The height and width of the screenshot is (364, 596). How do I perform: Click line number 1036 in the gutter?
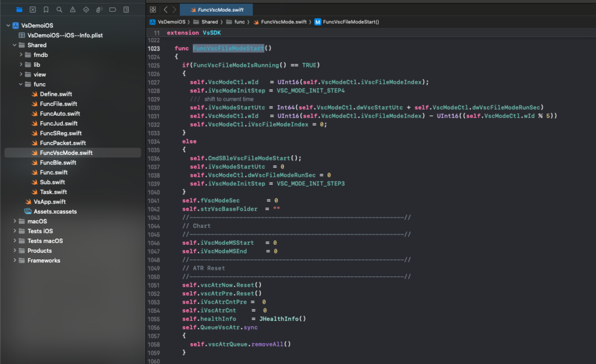point(154,158)
